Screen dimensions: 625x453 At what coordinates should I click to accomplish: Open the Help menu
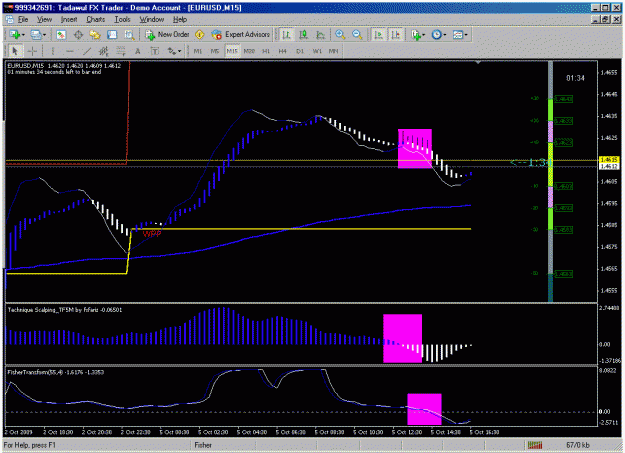180,20
